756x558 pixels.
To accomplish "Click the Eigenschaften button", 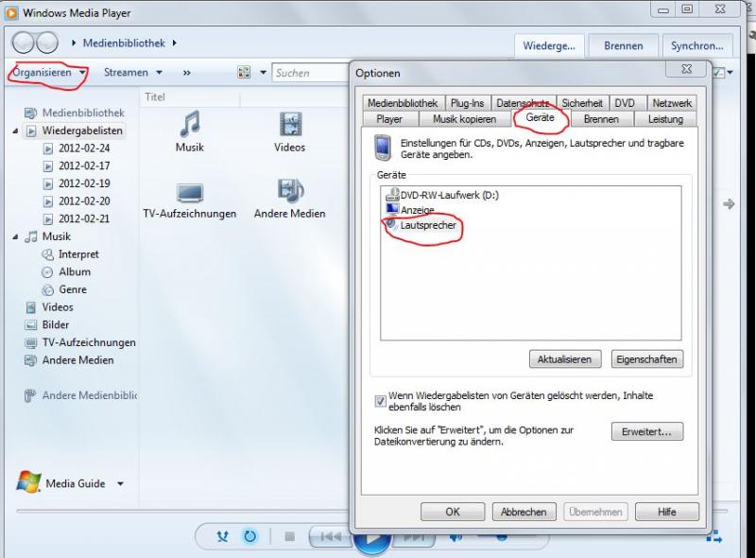I will coord(646,359).
